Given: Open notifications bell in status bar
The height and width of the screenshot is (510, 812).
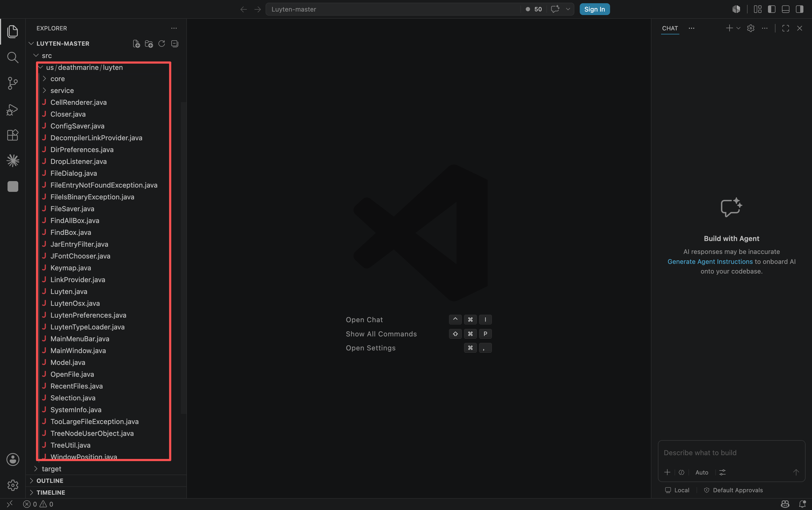Looking at the screenshot, I should pos(802,504).
